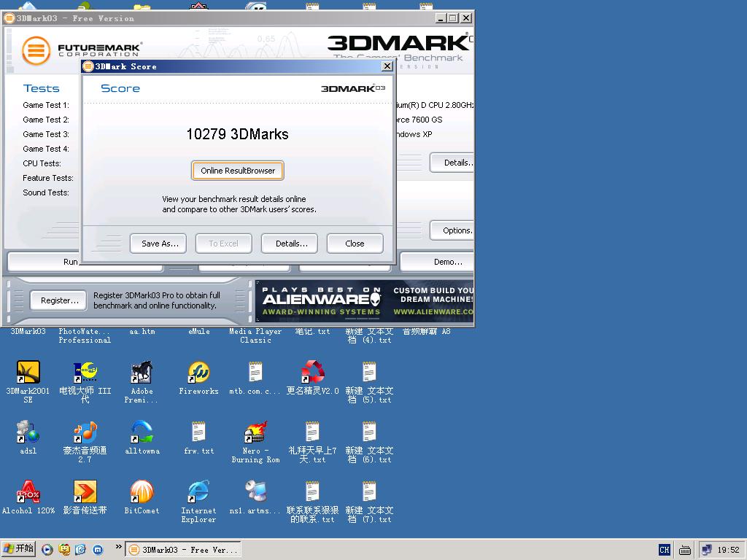This screenshot has height=560, width=747.
Task: Click Save As... in score dialog
Action: (158, 244)
